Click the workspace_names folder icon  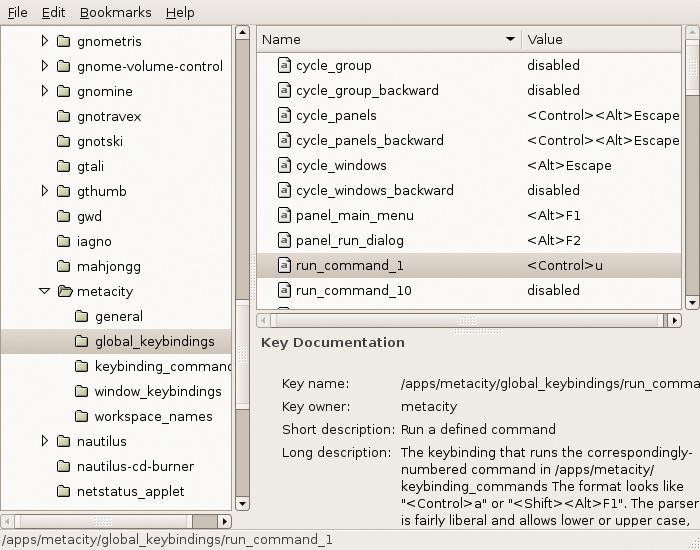pyautogui.click(x=82, y=416)
